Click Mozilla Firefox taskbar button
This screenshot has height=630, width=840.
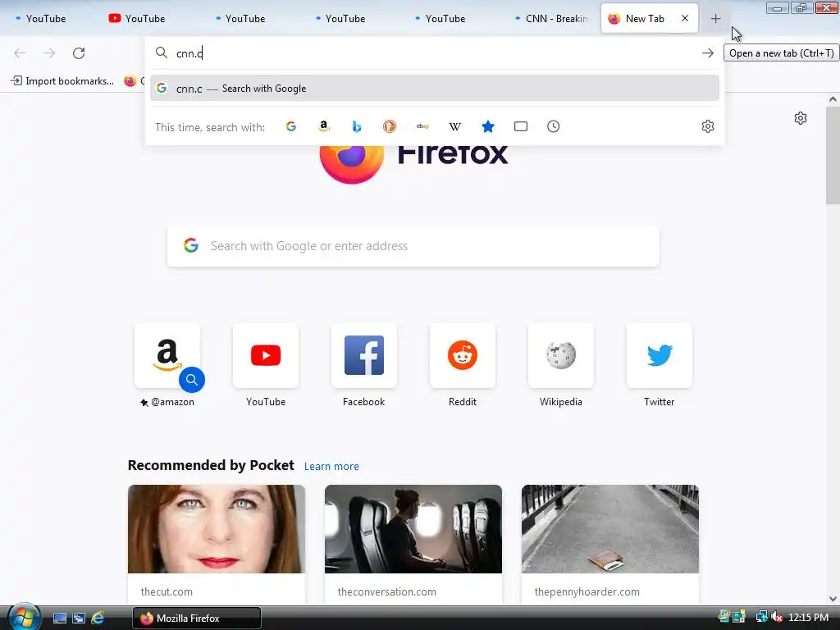197,619
